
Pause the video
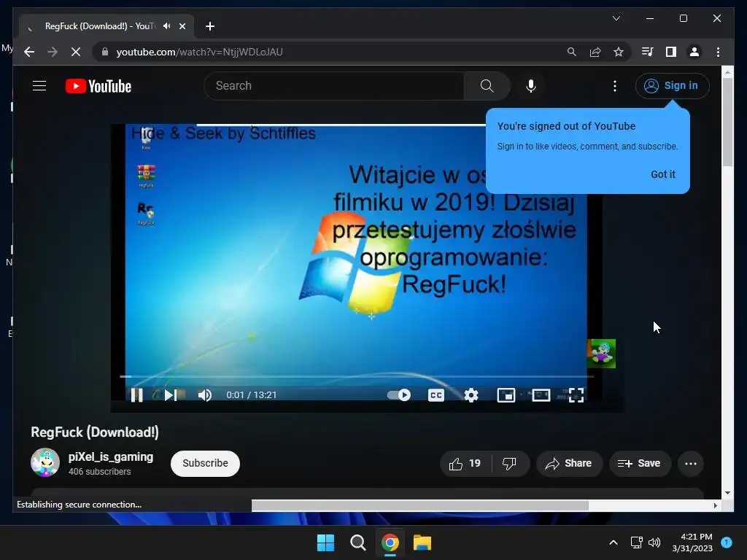(x=136, y=394)
